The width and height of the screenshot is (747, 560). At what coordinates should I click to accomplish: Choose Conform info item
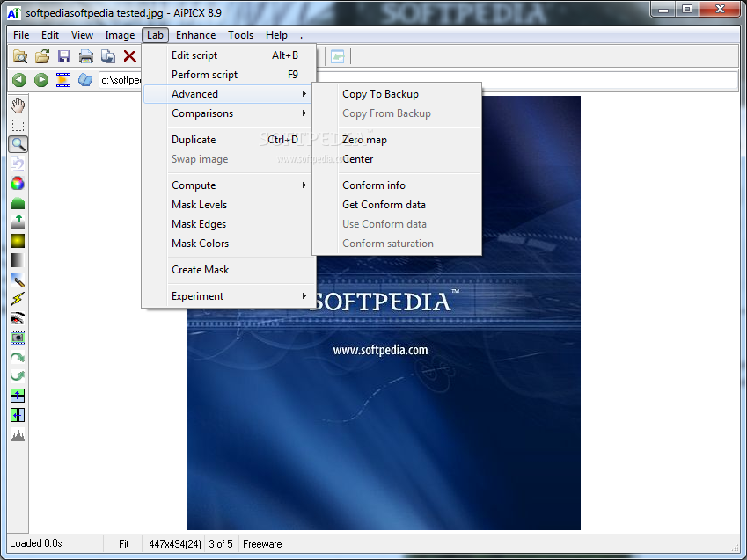(x=396, y=185)
